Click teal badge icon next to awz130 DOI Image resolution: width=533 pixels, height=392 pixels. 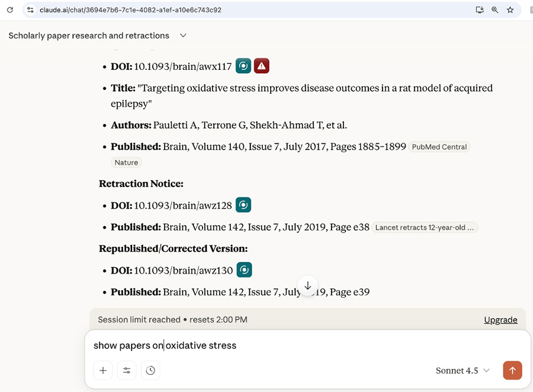[244, 271]
